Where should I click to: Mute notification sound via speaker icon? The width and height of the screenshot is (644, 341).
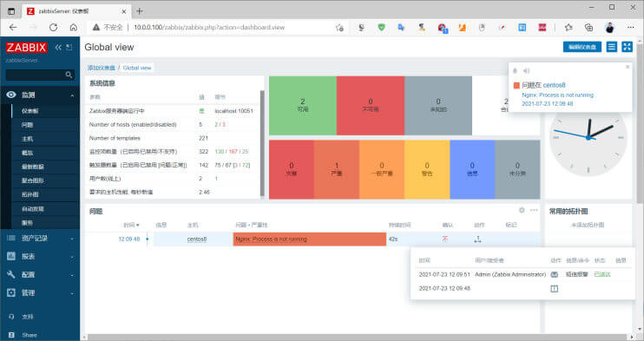(526, 70)
